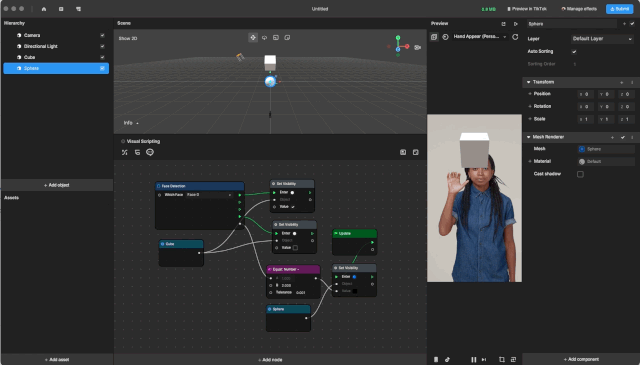Click Add asset button
Screen dimensions: 640x365
57,360
